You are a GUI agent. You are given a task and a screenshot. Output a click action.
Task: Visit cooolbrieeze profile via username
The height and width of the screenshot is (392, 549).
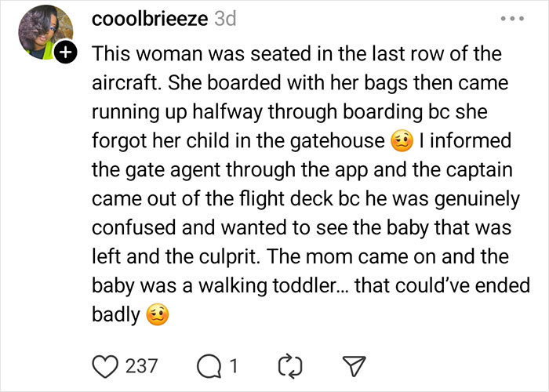pyautogui.click(x=150, y=20)
